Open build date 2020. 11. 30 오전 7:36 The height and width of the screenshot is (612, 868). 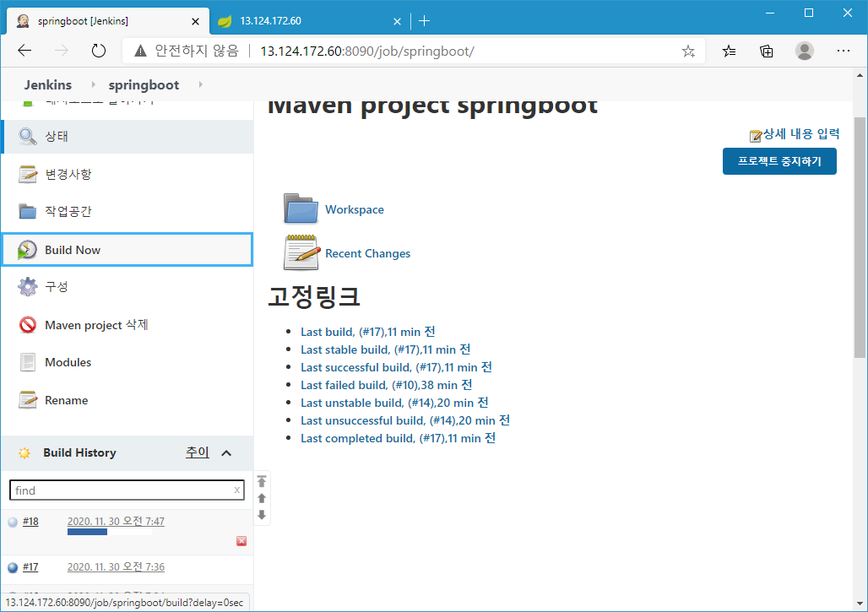[116, 567]
